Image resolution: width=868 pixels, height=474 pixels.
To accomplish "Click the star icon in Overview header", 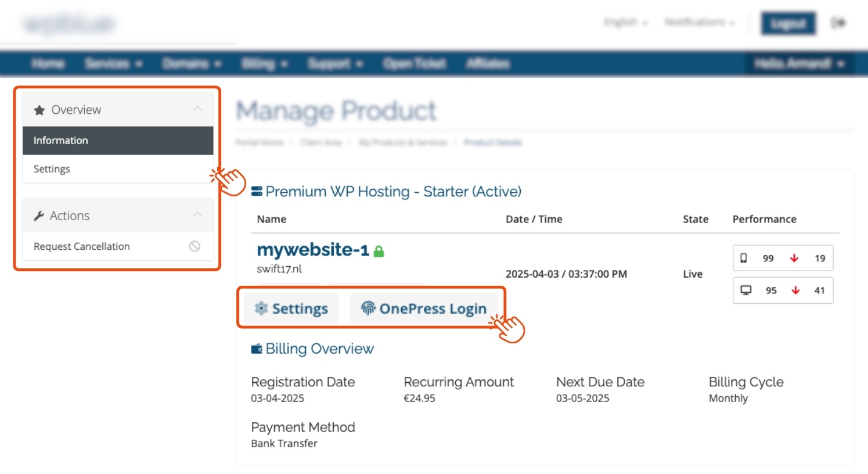I will pos(39,110).
